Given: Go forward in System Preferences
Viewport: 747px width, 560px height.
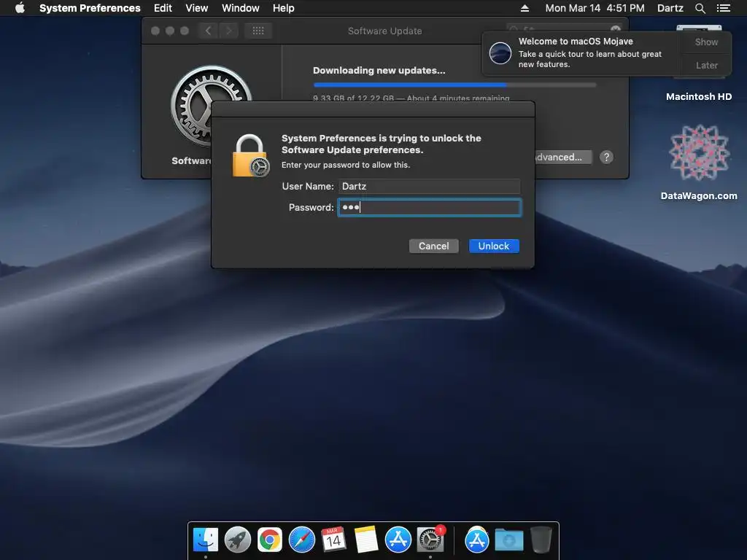Looking at the screenshot, I should click(228, 31).
